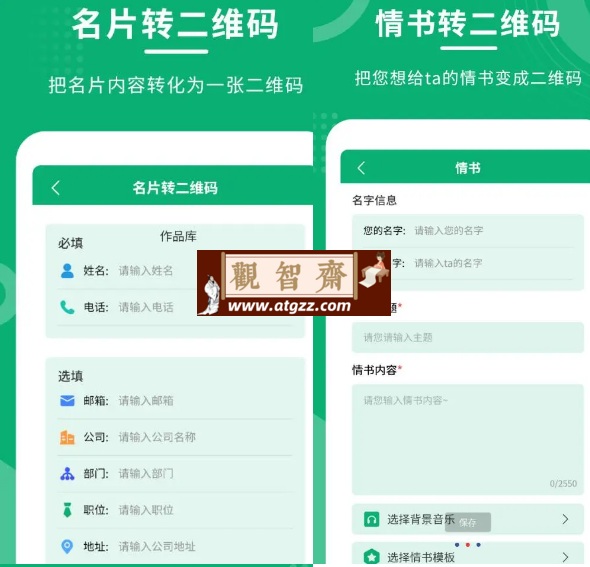Click the 您的名字: label

click(x=385, y=230)
